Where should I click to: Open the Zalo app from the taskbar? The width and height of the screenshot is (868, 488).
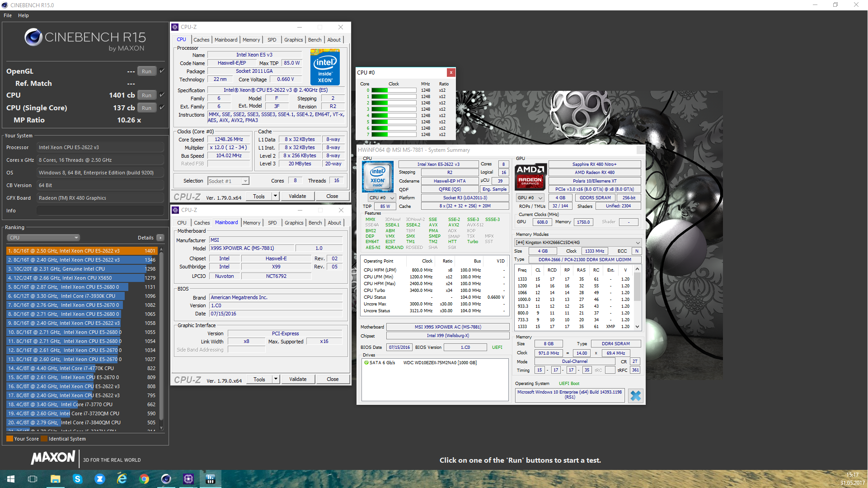pos(99,479)
